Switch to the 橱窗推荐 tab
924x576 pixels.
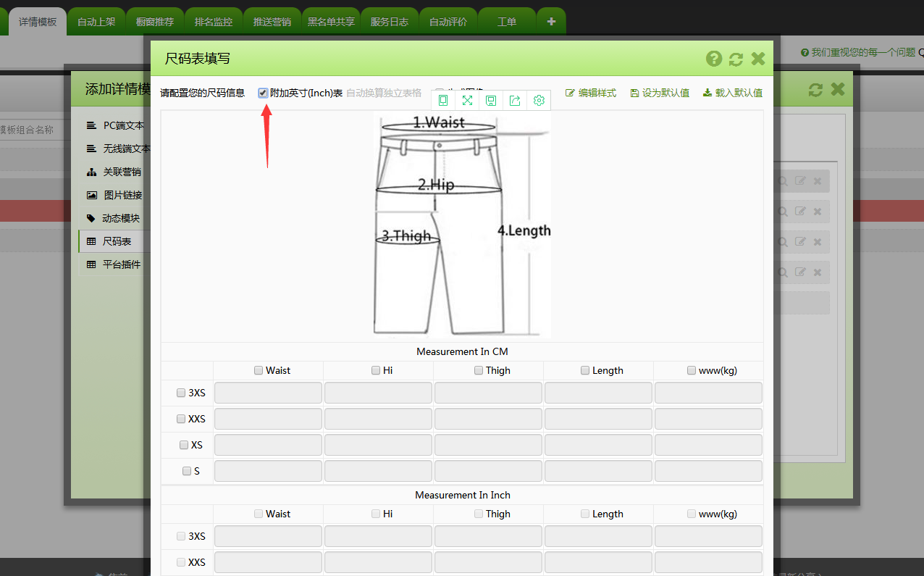155,22
